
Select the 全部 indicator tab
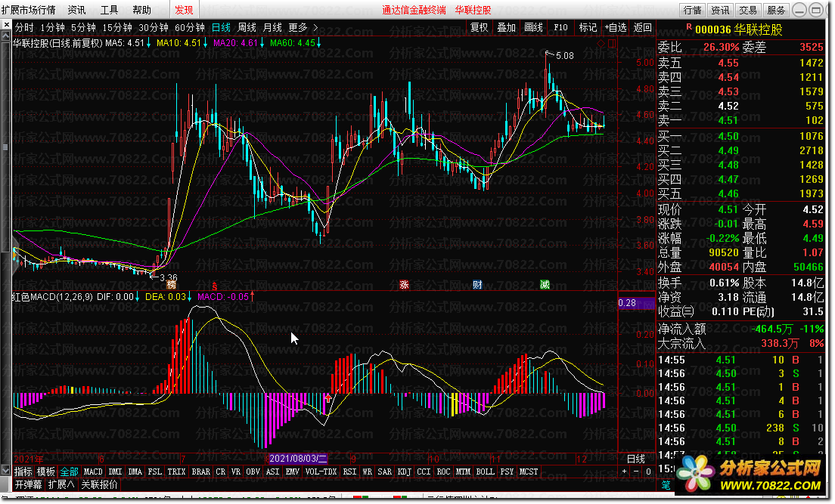(69, 472)
